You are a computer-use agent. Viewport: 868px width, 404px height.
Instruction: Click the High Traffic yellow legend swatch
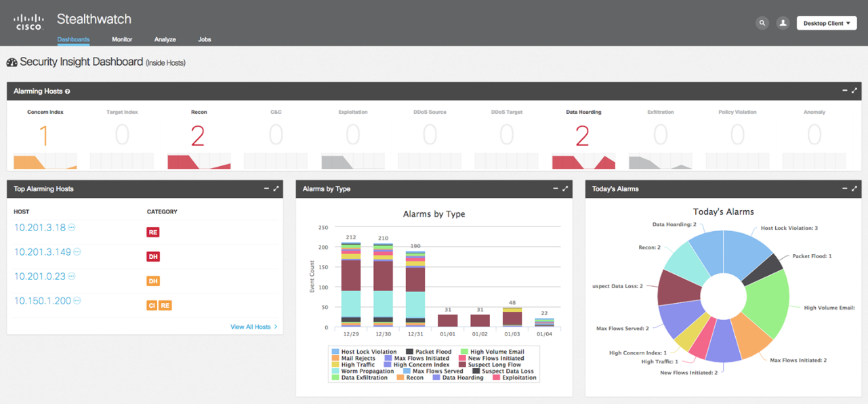pos(334,365)
